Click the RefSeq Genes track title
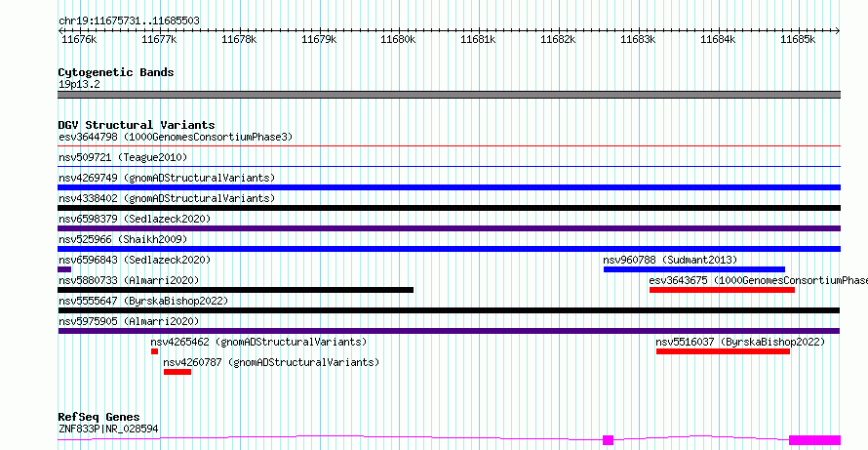The width and height of the screenshot is (868, 450). point(99,418)
